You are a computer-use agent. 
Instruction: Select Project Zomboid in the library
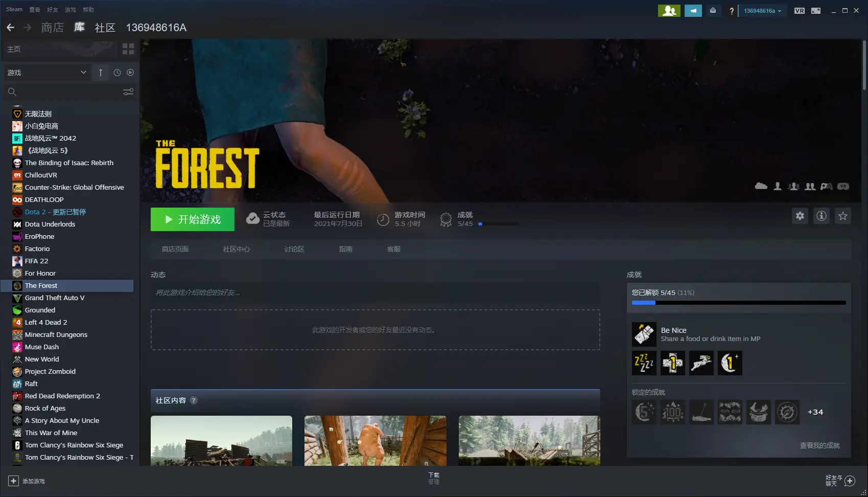pyautogui.click(x=67, y=372)
